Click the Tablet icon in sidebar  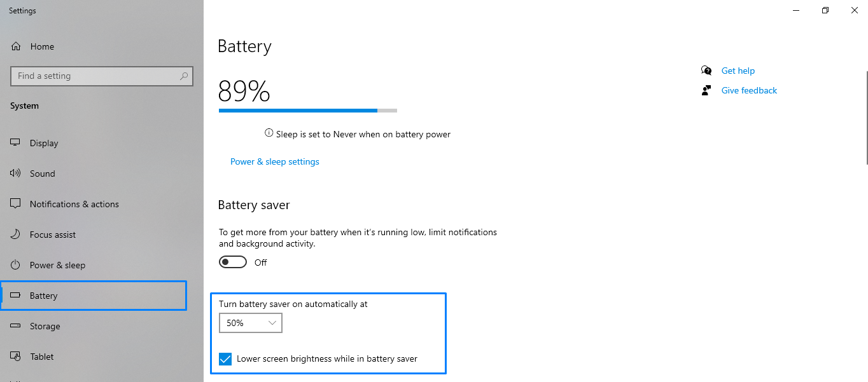[x=16, y=357]
